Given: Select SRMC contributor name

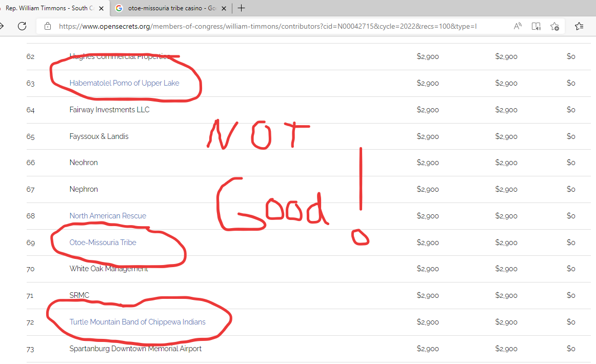Looking at the screenshot, I should [79, 295].
